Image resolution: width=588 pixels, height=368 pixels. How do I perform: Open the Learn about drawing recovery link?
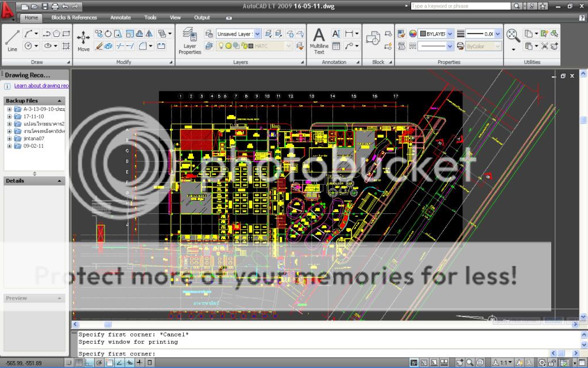coord(41,86)
